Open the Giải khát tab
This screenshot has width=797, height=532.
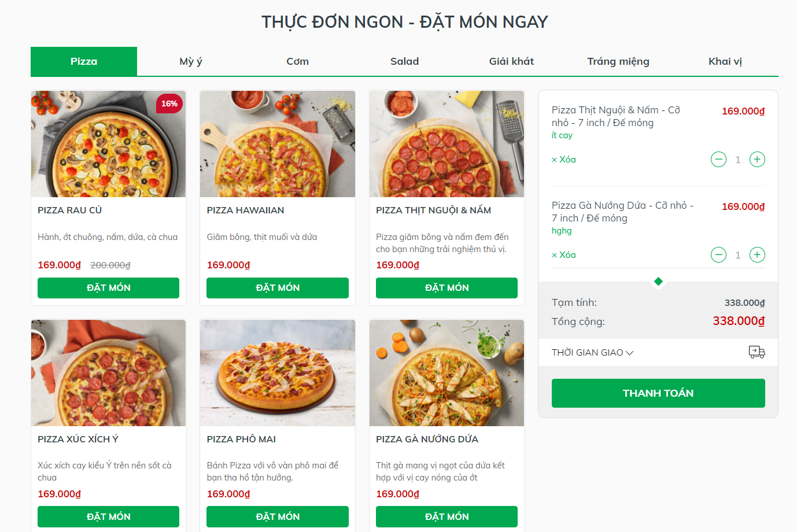511,61
